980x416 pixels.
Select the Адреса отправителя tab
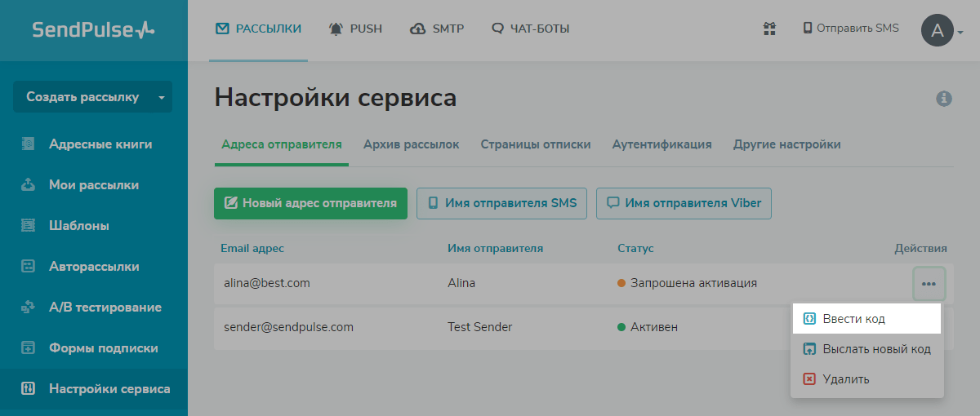pos(282,144)
